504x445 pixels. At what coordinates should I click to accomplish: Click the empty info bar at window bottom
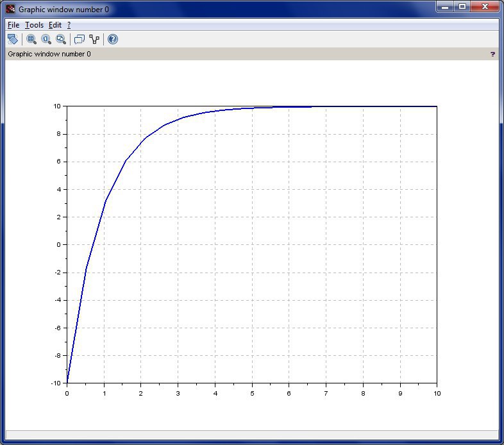[251, 435]
